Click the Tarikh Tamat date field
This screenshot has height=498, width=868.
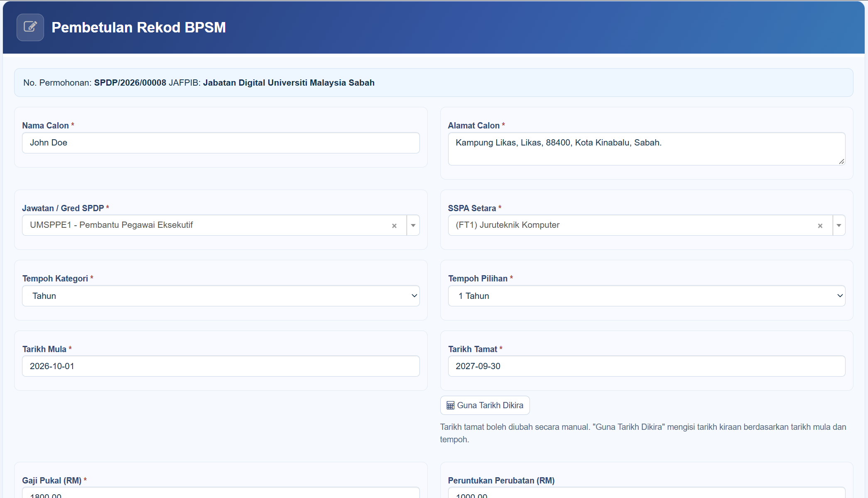pyautogui.click(x=647, y=366)
